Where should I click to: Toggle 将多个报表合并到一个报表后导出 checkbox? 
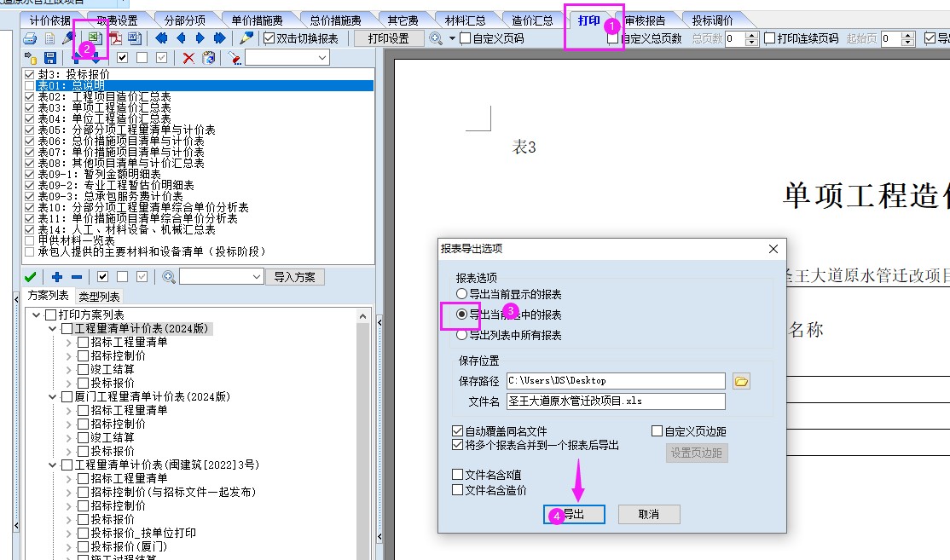point(457,445)
